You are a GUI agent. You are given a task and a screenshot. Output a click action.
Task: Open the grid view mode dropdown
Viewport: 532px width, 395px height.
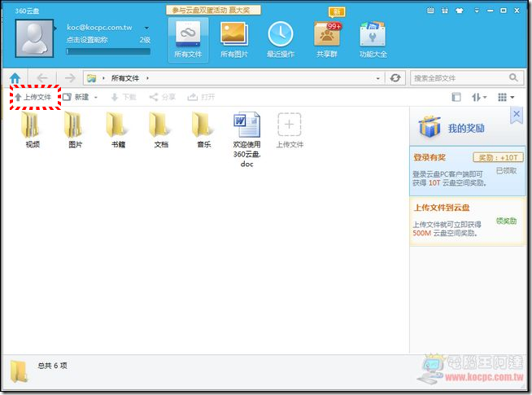[506, 98]
